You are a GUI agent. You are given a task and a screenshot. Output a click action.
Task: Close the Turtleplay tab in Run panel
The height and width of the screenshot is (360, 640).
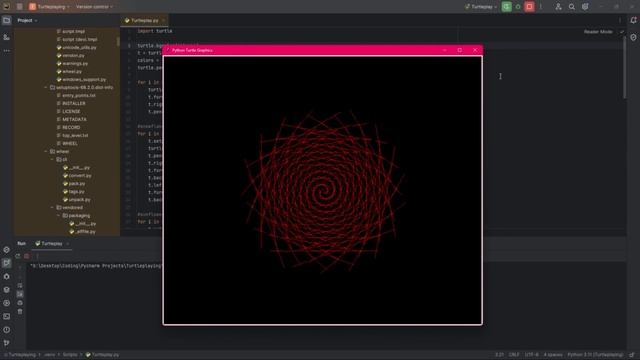click(68, 244)
